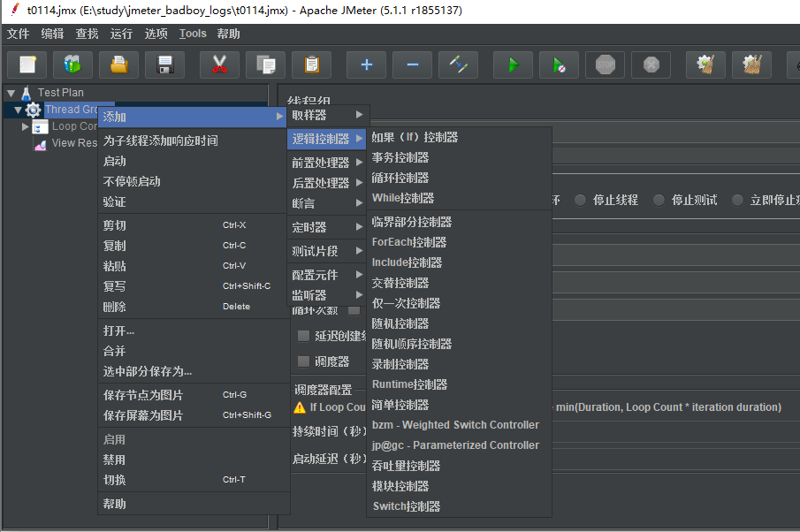Toggle the 延迟创建 checkbox

click(303, 336)
